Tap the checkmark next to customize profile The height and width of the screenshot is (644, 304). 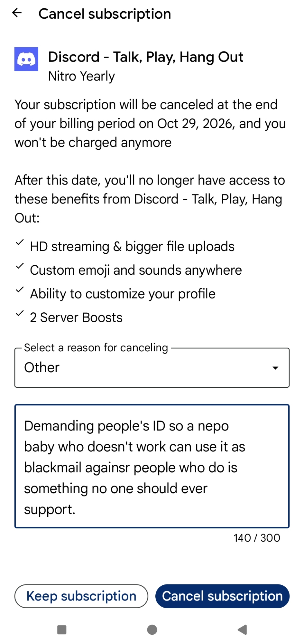tap(20, 290)
